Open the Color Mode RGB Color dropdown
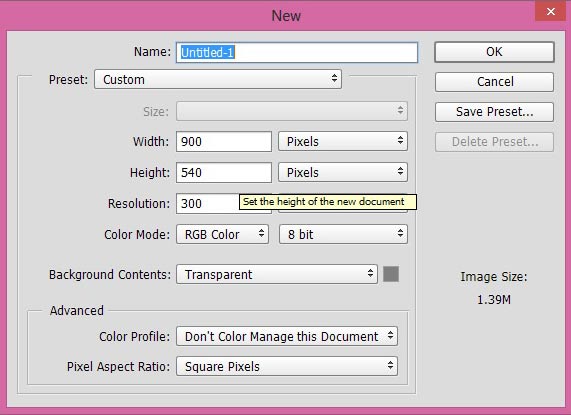Screen dimensions: 571x415 (x=223, y=234)
